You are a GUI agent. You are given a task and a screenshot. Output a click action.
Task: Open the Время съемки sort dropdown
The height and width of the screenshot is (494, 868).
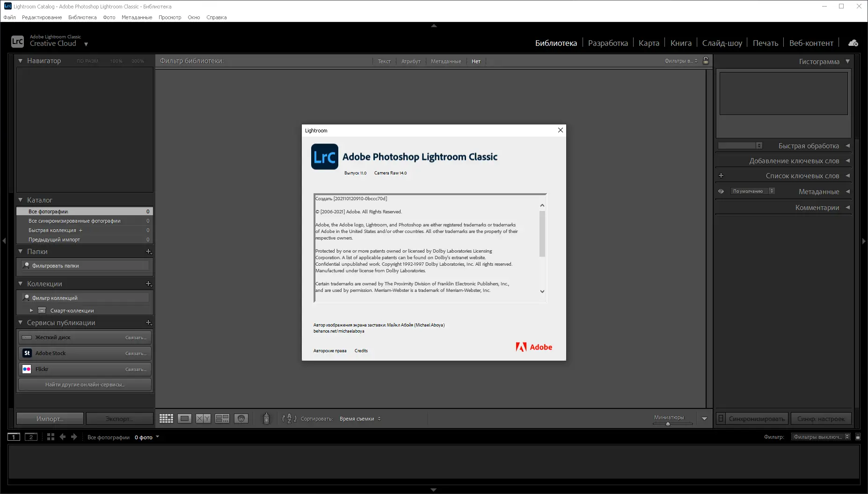(360, 419)
